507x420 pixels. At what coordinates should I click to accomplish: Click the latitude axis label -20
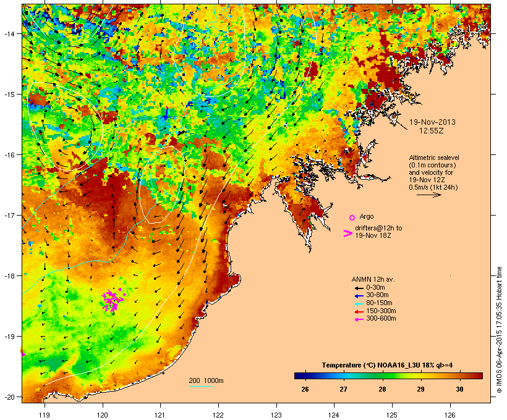tap(9, 397)
